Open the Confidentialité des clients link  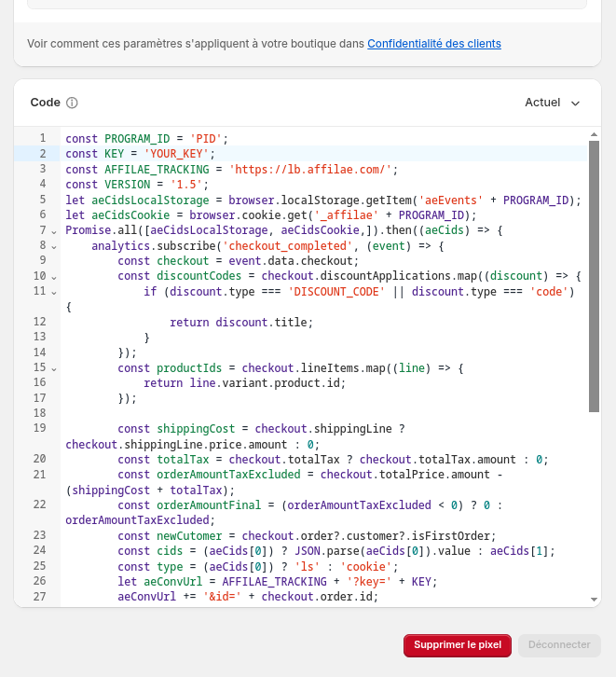[x=434, y=44]
